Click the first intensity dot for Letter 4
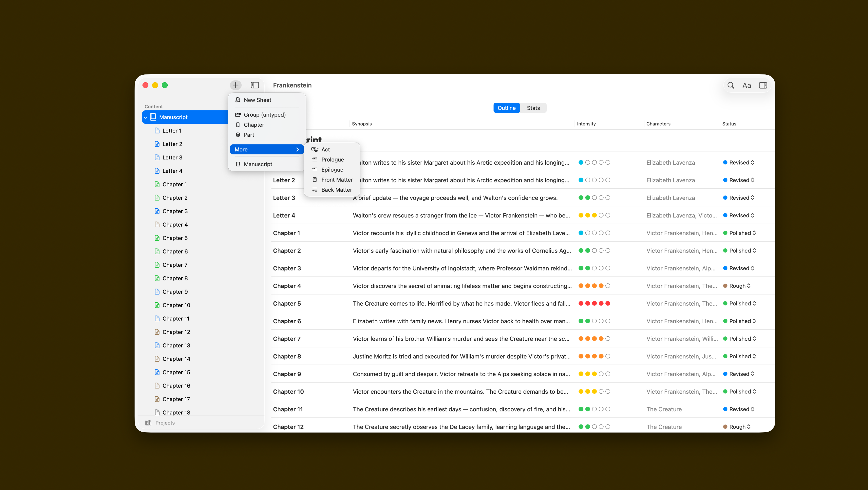The width and height of the screenshot is (868, 490). click(x=581, y=216)
